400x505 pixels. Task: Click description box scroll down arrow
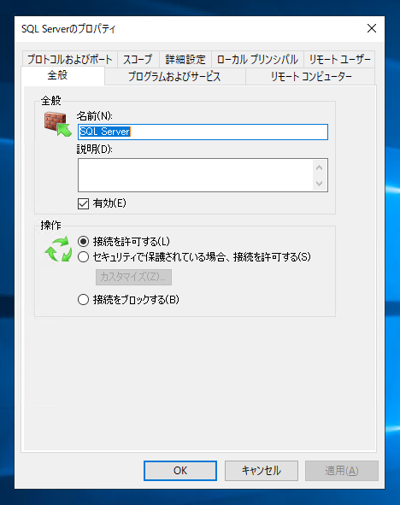(x=319, y=183)
